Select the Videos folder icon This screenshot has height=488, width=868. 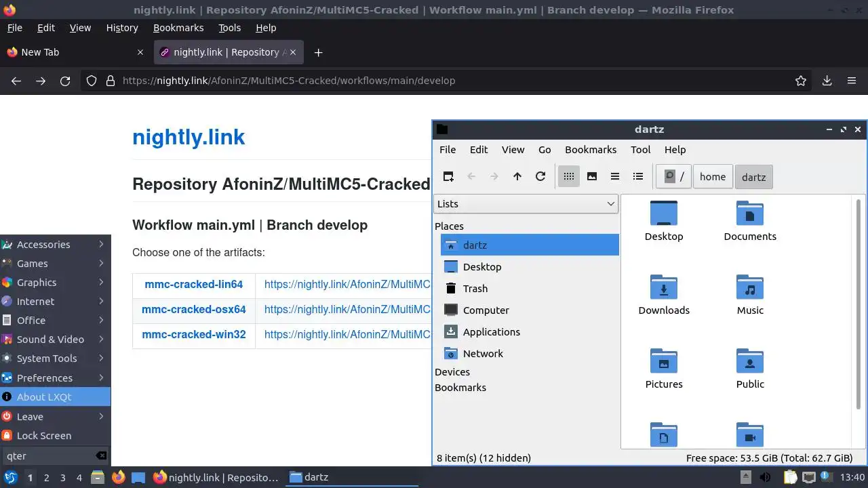click(750, 434)
